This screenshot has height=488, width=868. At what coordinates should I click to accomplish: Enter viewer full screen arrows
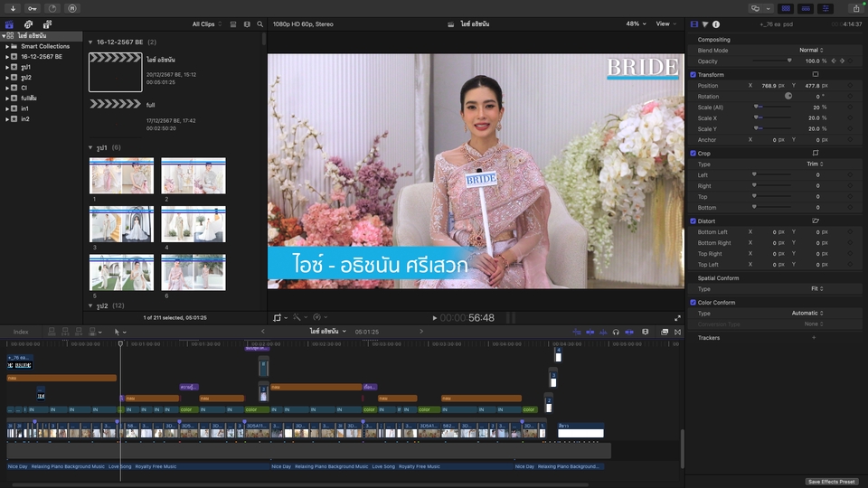coord(677,318)
